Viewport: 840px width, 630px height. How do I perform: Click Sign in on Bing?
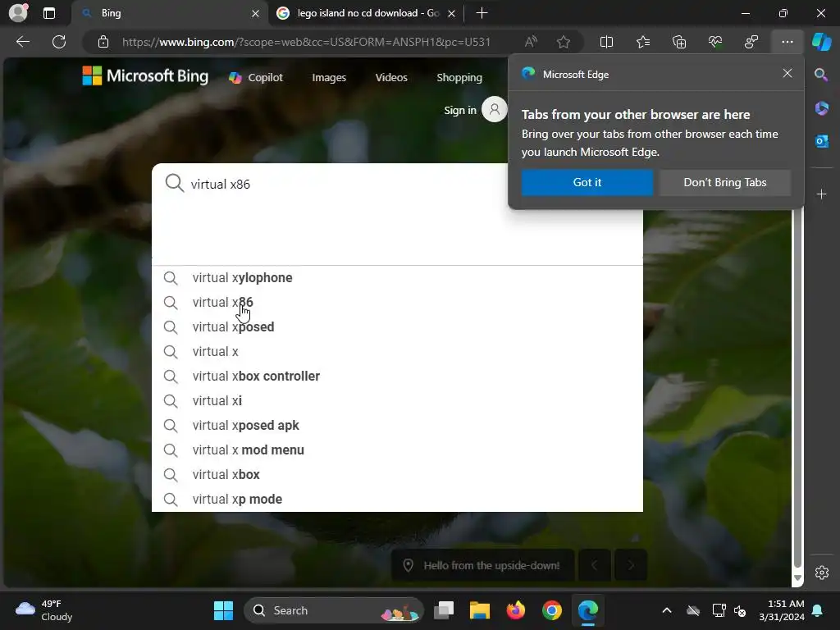coord(459,111)
